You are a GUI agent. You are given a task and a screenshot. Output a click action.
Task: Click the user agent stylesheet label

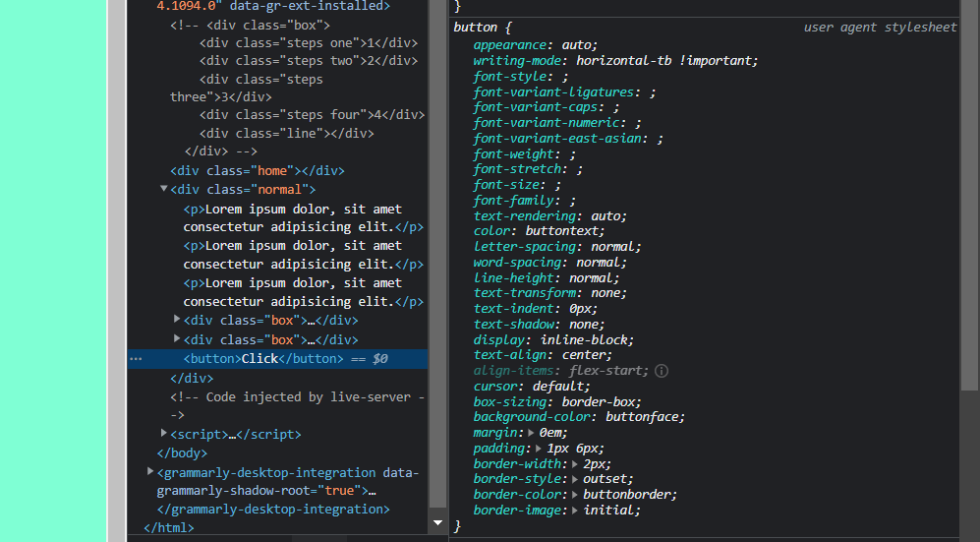click(x=880, y=27)
